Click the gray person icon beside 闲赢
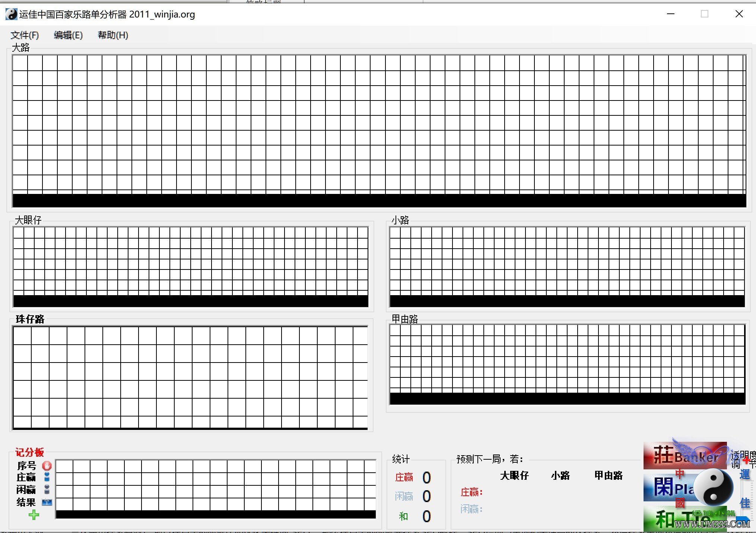Screen dimensions: 756x533 click(x=47, y=489)
